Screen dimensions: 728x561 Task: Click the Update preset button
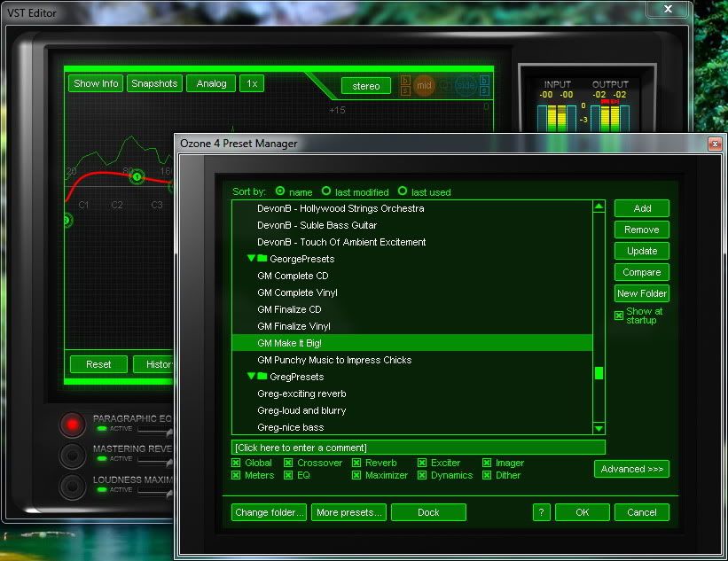(x=642, y=251)
